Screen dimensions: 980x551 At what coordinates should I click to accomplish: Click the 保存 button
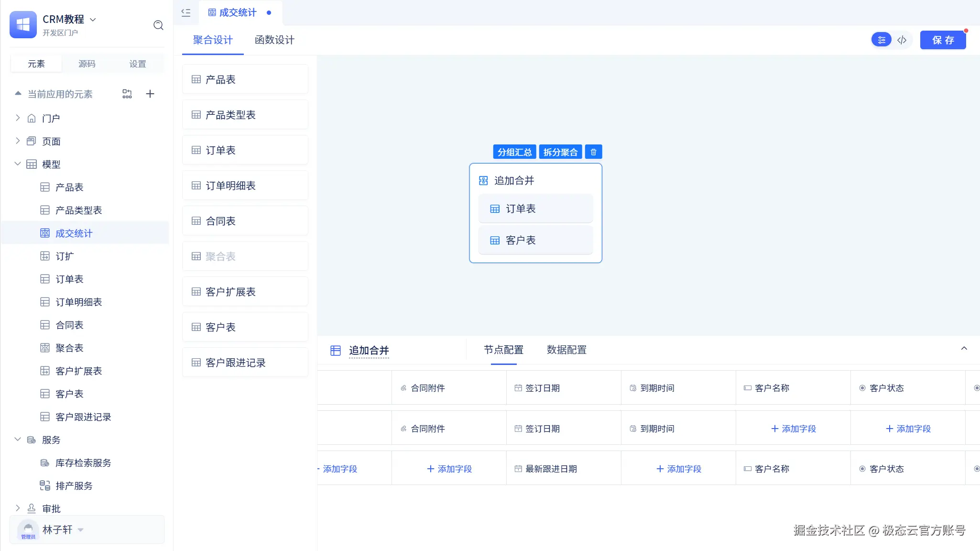(943, 40)
